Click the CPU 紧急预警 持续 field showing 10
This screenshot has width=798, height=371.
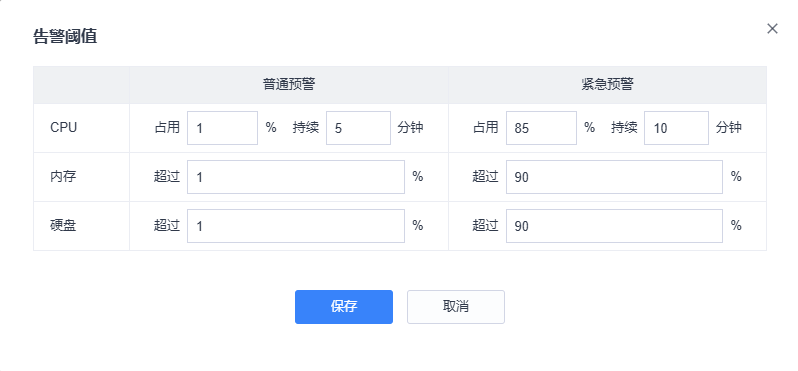click(x=676, y=128)
